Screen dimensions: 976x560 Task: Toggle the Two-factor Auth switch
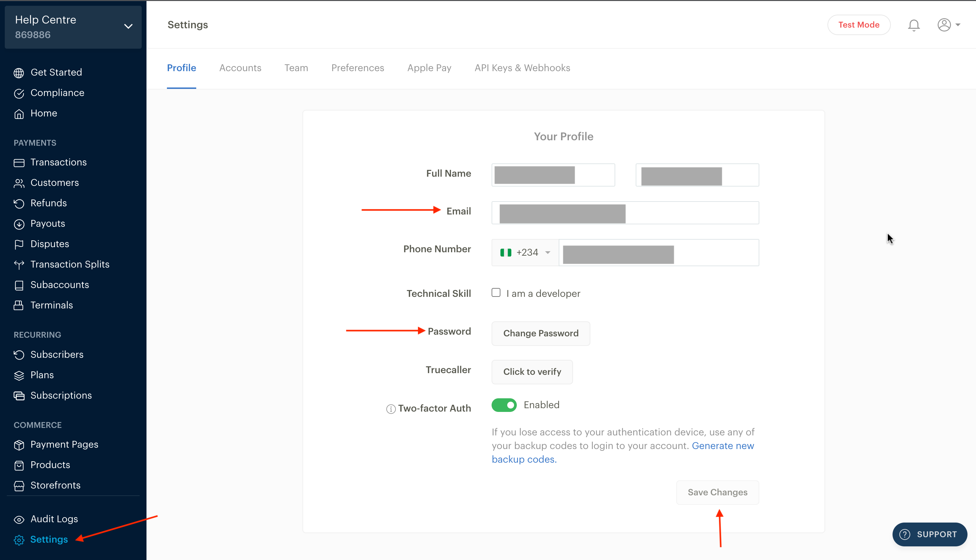click(x=505, y=404)
